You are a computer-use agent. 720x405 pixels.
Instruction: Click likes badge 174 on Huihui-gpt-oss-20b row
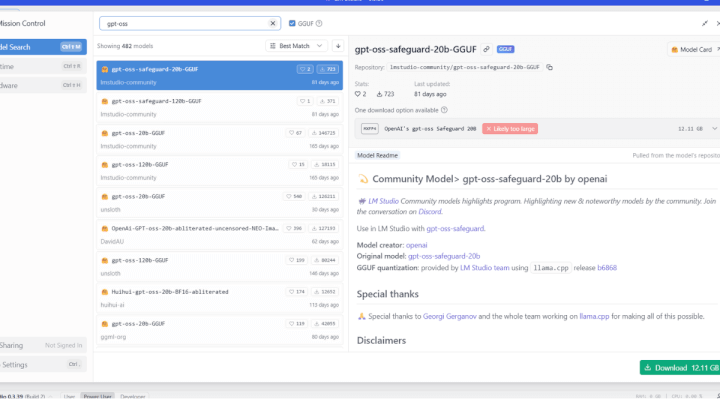(297, 292)
